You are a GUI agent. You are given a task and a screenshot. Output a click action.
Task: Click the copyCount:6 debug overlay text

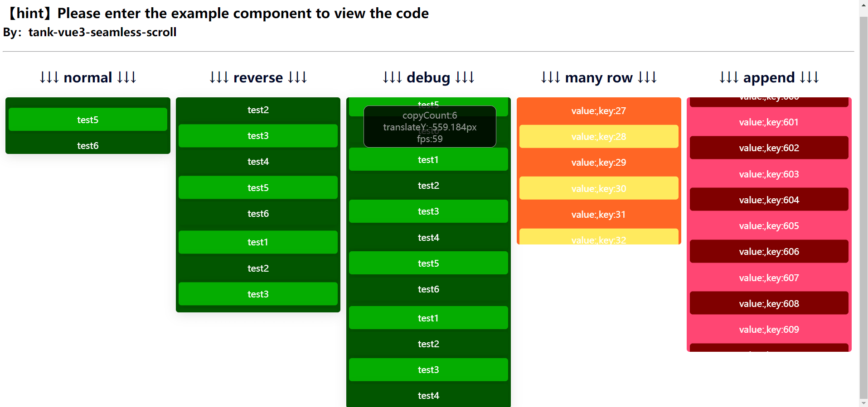point(430,115)
